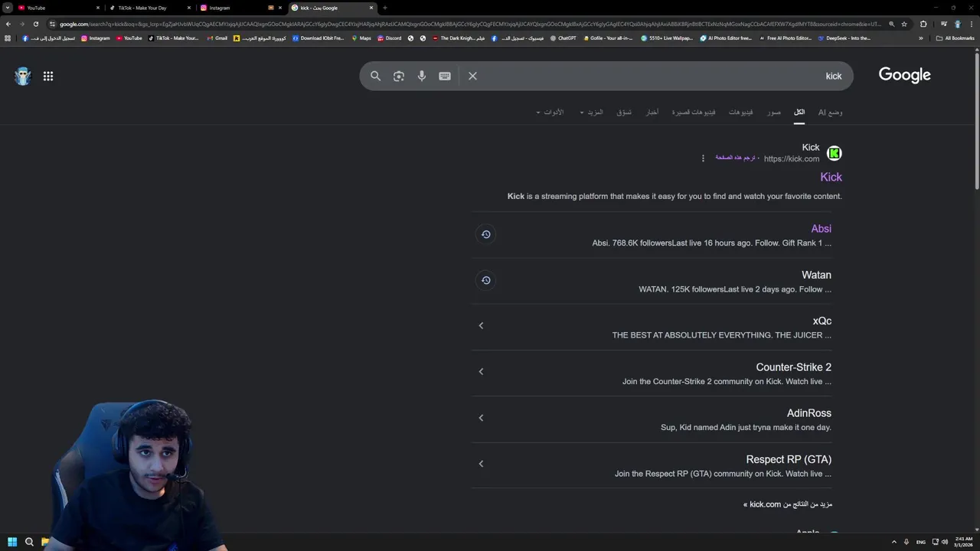Expand the Counter-Strike 2 sitelink chevron
Image resolution: width=980 pixels, height=551 pixels.
[x=481, y=372]
